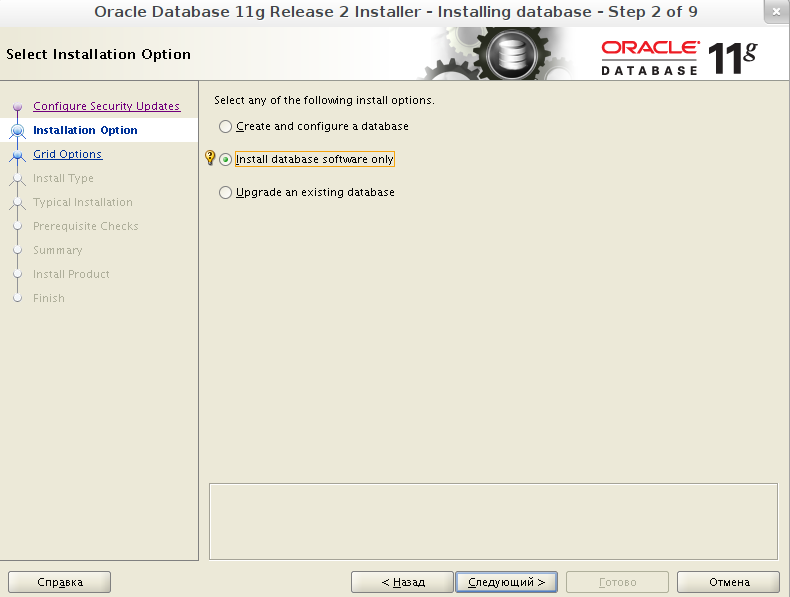Click 'Summary' step text

[57, 250]
